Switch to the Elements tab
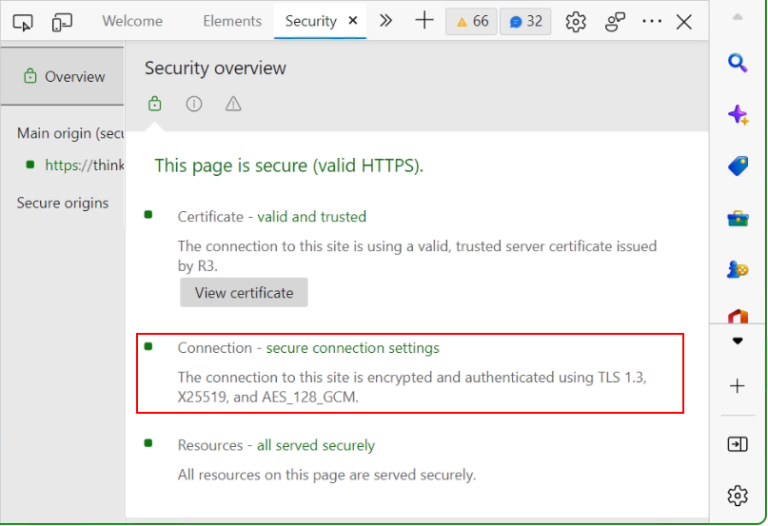The image size is (768, 526). tap(232, 21)
